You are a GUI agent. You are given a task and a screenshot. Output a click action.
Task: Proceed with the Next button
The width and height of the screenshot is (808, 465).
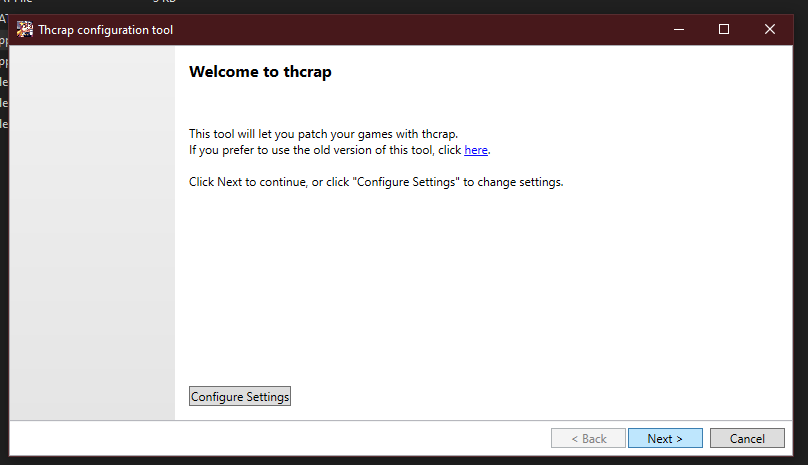tap(665, 438)
